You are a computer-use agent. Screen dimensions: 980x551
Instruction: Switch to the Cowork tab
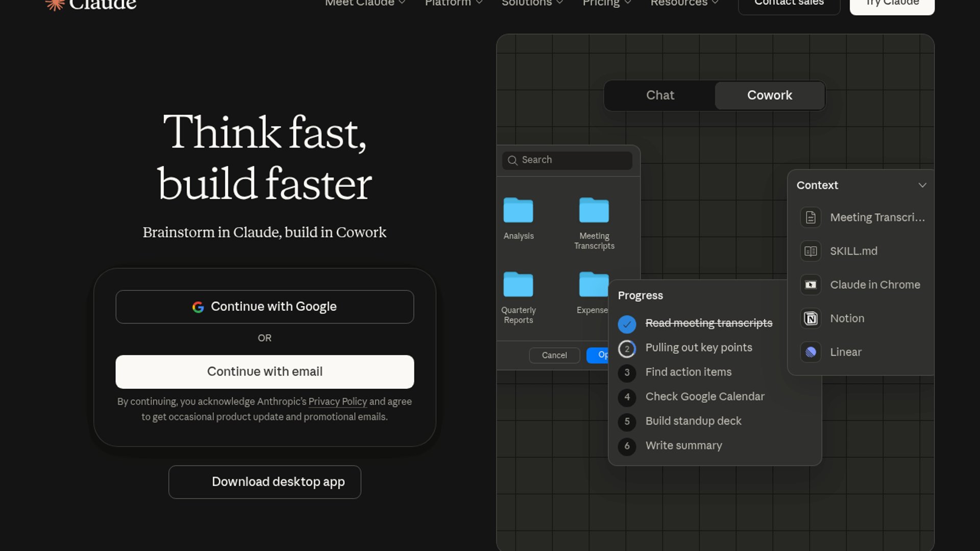click(769, 95)
